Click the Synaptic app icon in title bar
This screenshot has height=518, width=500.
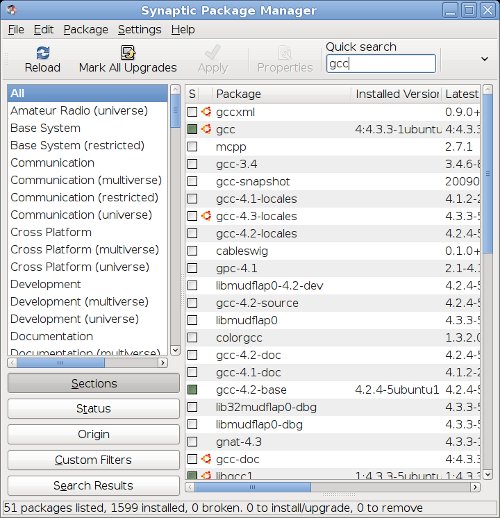point(12,10)
